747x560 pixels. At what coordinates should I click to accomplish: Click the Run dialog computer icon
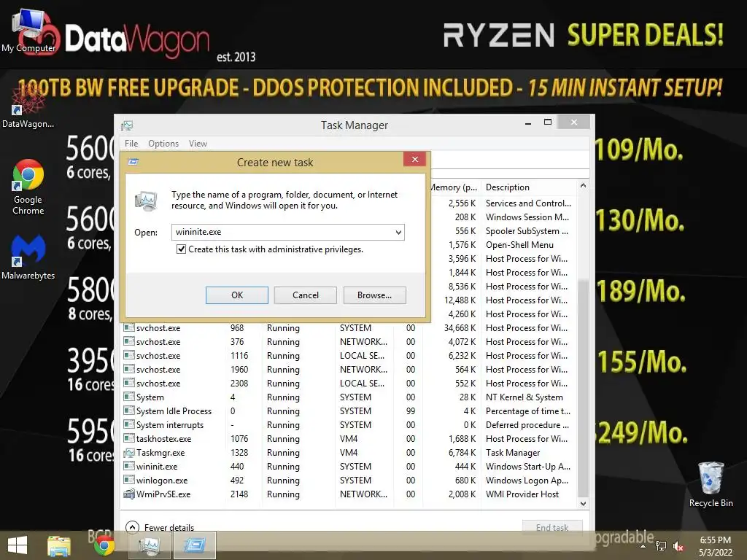point(146,201)
